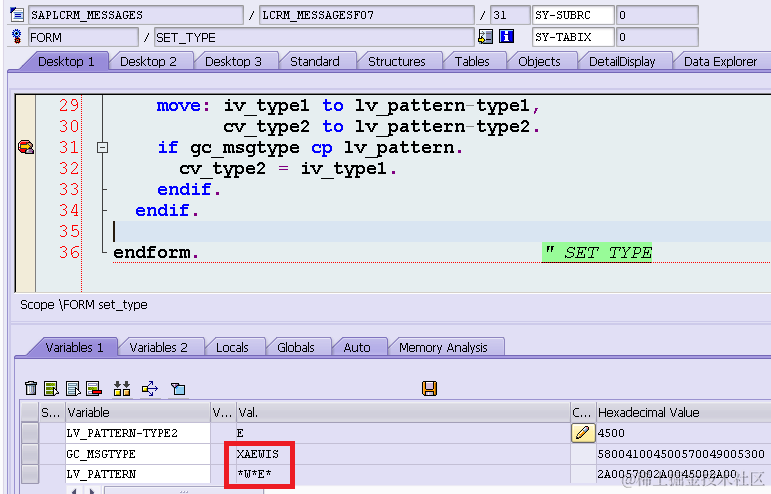Select the Globals tab
This screenshot has height=494, width=771.
tap(296, 348)
